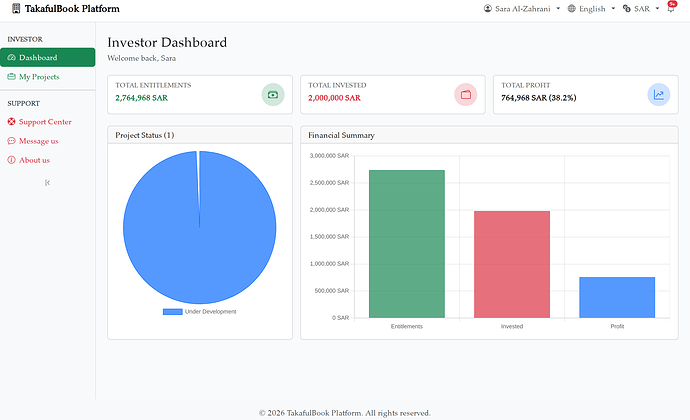The image size is (690, 420).
Task: Click the Welcome back, Sara text
Action: 142,58
